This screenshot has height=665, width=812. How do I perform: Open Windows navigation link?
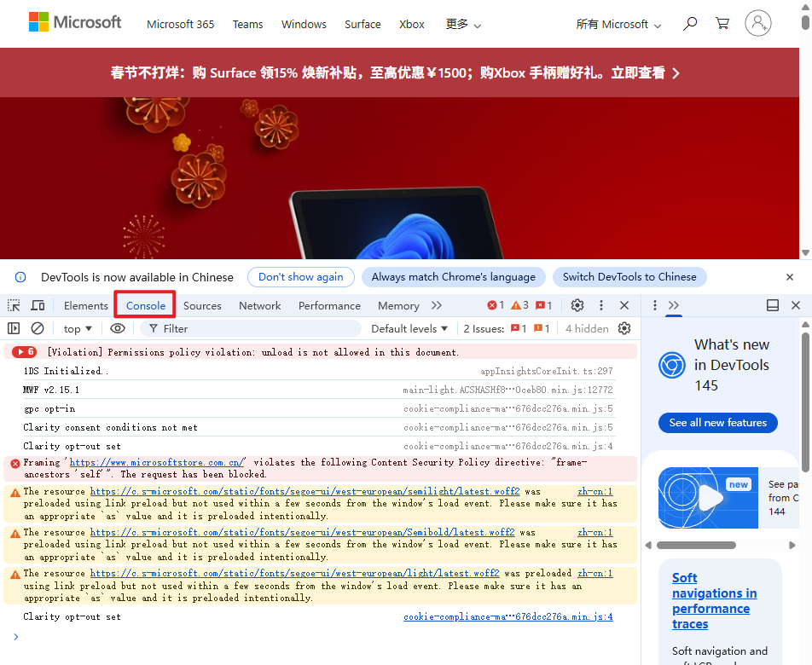[304, 25]
